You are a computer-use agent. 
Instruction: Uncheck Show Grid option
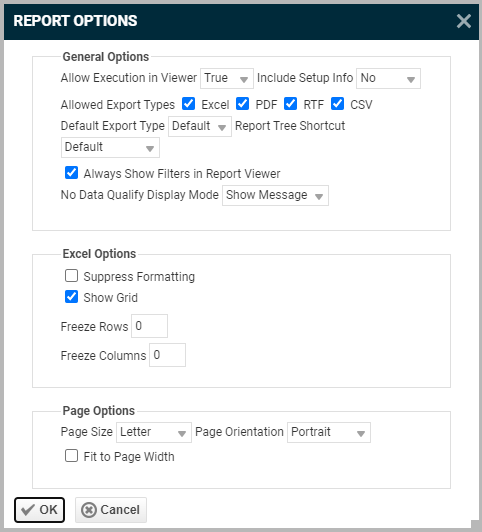(71, 297)
